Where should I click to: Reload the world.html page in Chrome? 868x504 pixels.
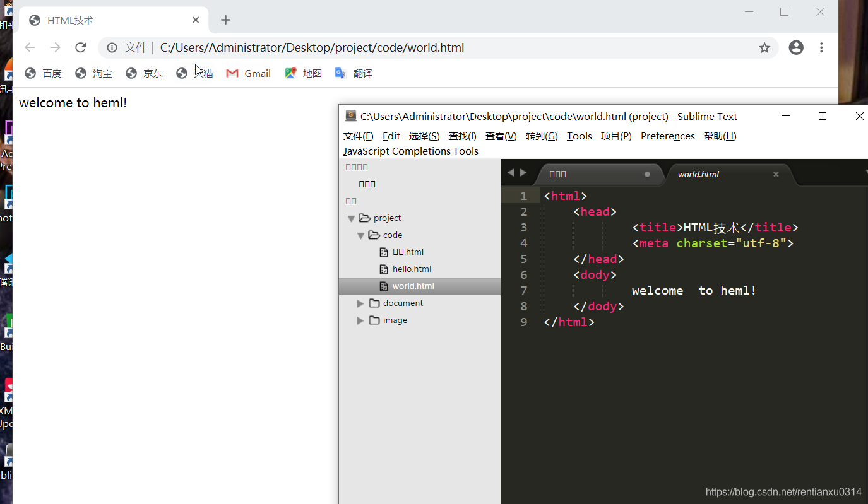tap(80, 47)
